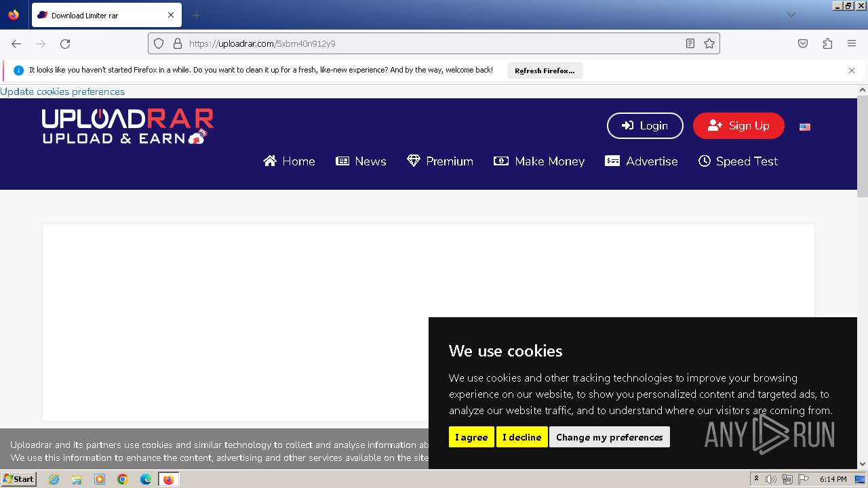This screenshot has height=488, width=868.
Task: Launch Microsoft Edge from taskbar
Action: pos(146,479)
